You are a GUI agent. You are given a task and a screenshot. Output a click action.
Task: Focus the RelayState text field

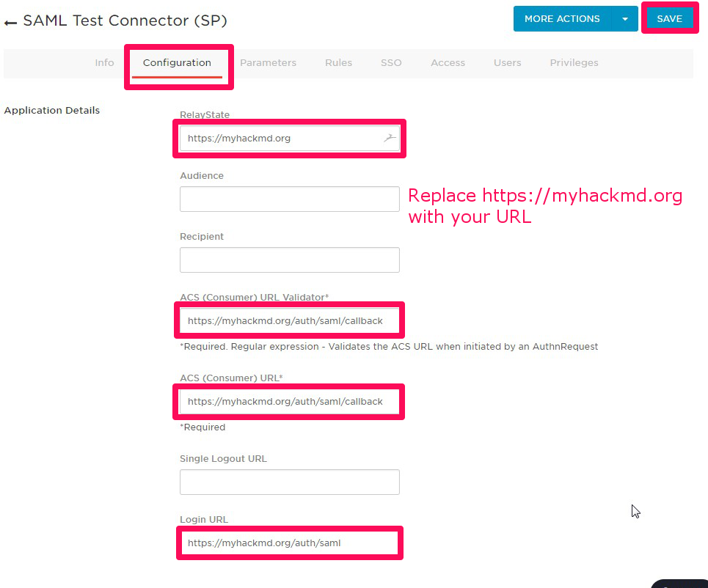(279, 138)
